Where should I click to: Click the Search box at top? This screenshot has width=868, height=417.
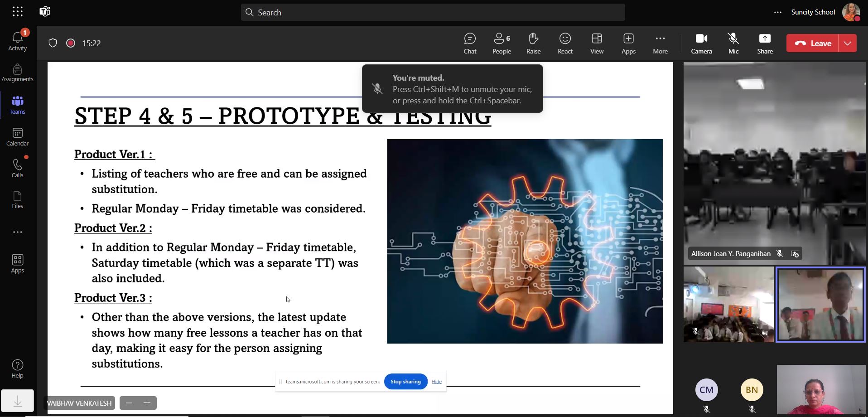coord(433,12)
